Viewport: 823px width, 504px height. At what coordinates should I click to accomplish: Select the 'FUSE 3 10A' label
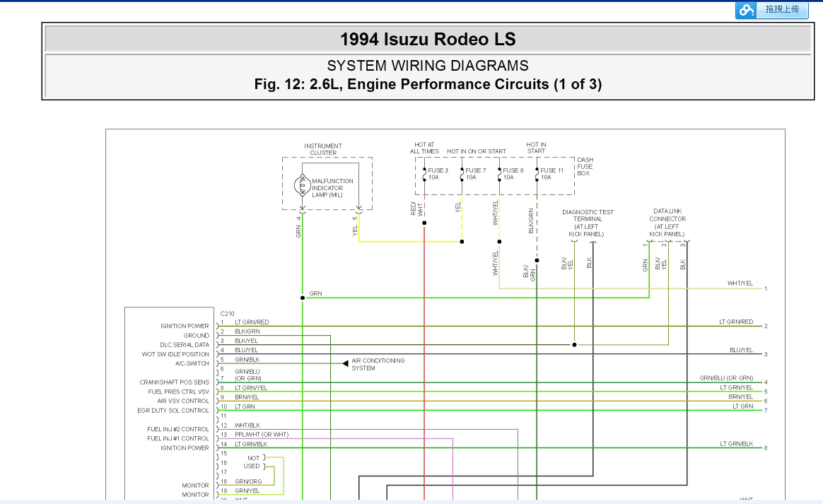tap(438, 174)
